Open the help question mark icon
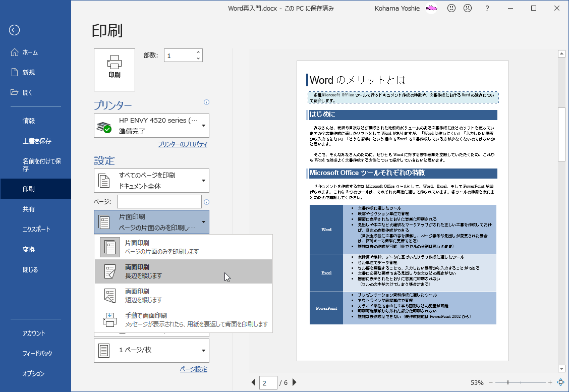This screenshot has width=569, height=392. pos(487,8)
